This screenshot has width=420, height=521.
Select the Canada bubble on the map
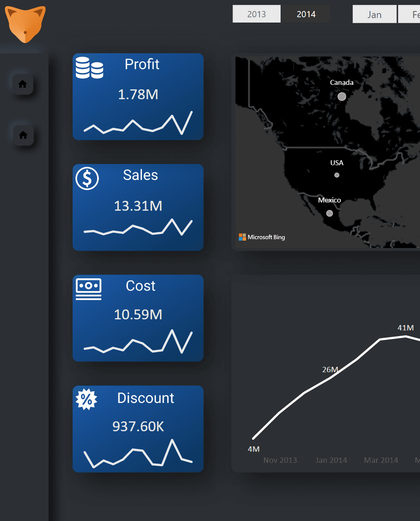[342, 96]
